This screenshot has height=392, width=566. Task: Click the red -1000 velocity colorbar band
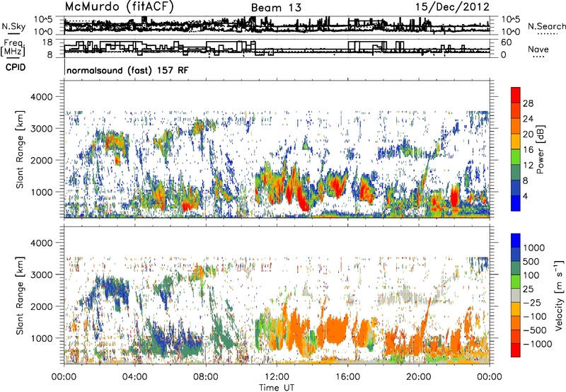[516, 350]
